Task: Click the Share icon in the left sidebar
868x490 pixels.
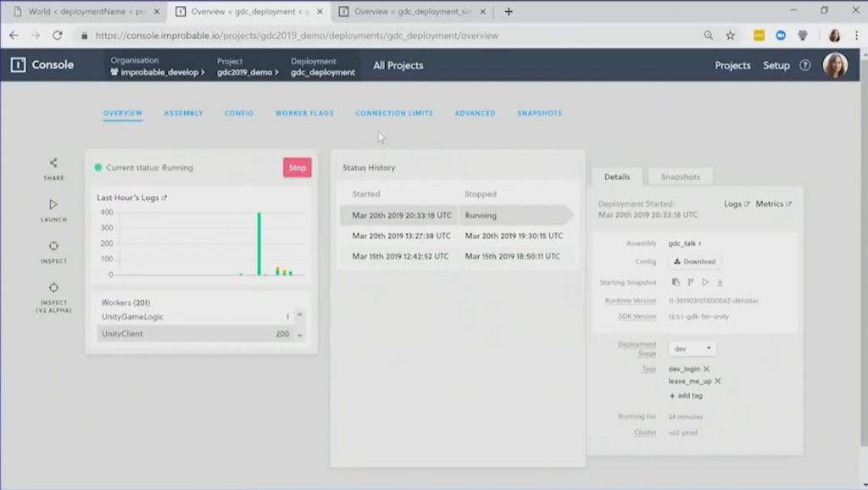Action: [x=53, y=163]
